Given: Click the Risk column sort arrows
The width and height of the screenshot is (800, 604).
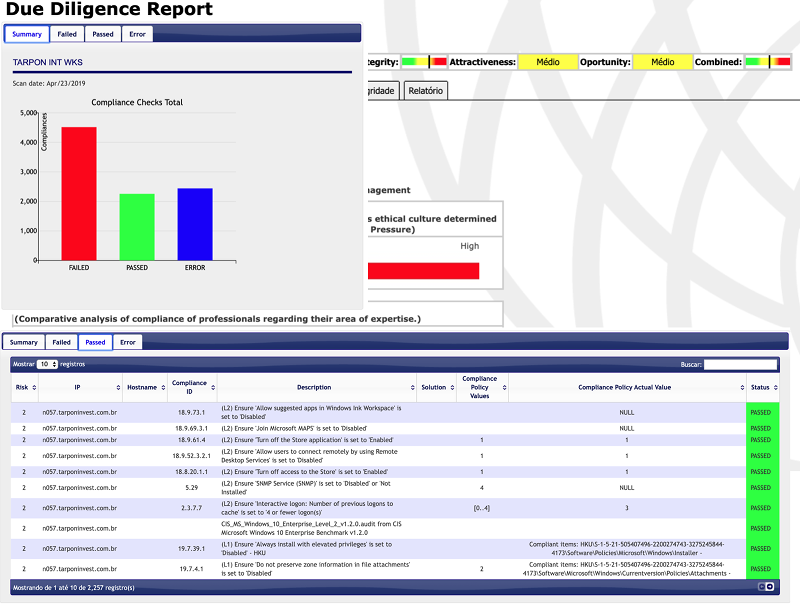Looking at the screenshot, I should (33, 387).
